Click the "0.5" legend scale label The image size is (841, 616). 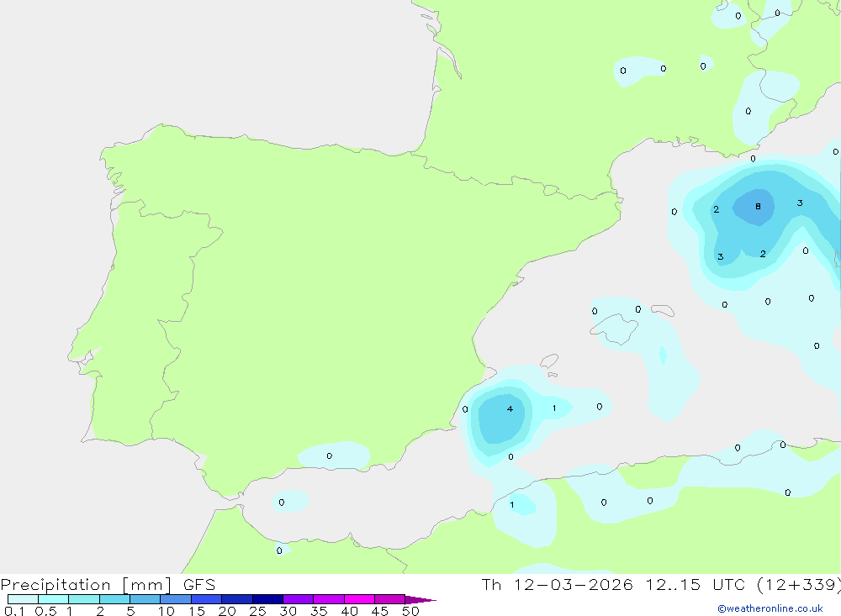[45, 611]
